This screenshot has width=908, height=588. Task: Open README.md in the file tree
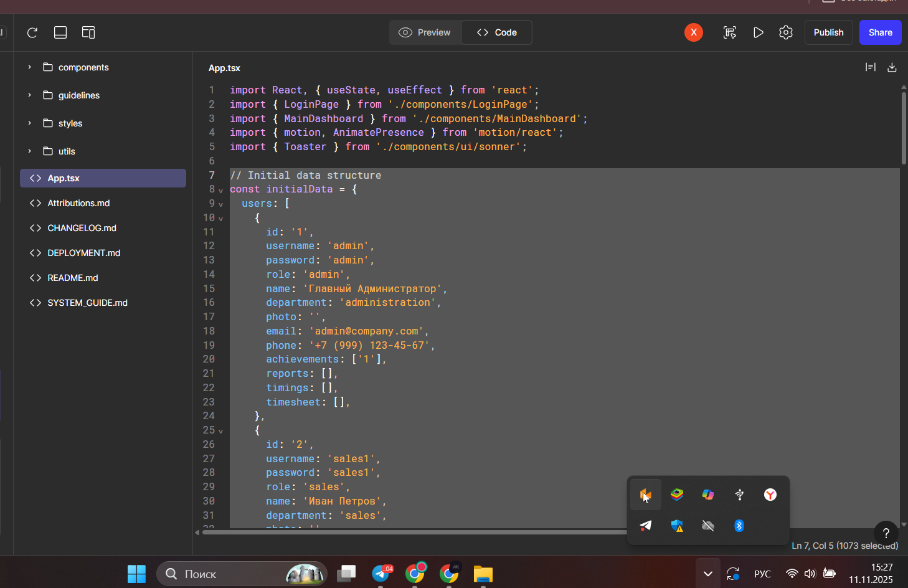tap(73, 278)
